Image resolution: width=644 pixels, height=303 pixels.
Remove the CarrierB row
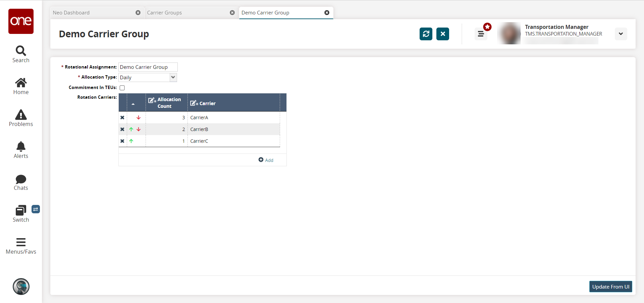(122, 129)
